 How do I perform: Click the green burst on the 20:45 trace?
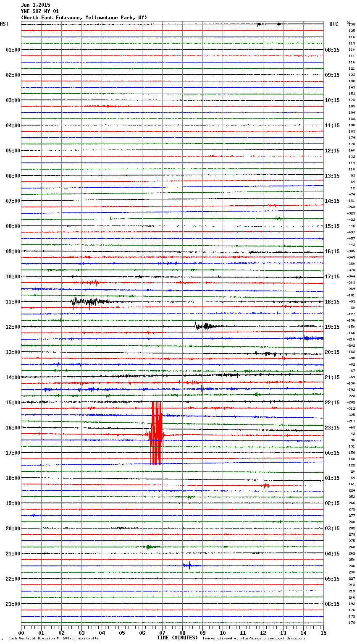pyautogui.click(x=151, y=547)
